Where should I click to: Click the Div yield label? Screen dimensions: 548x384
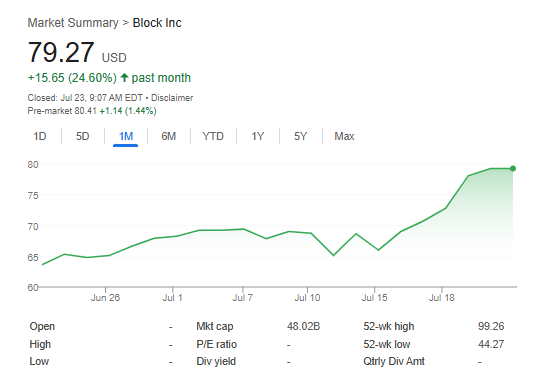[216, 361]
